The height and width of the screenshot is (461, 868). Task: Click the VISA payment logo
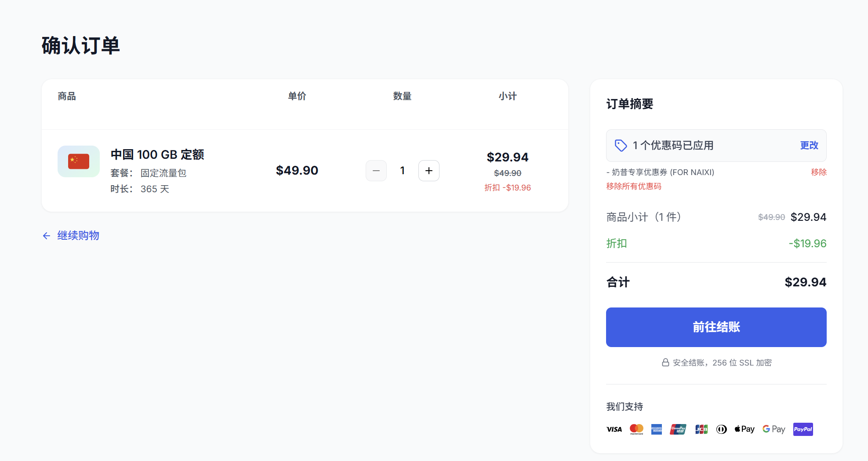[x=614, y=429]
